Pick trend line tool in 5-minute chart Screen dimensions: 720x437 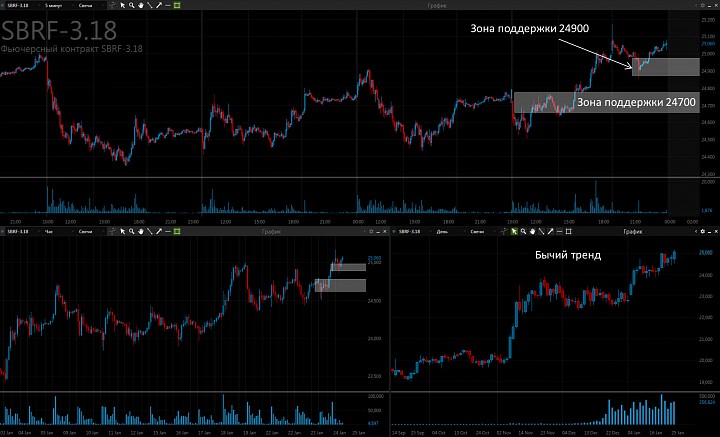[x=150, y=6]
